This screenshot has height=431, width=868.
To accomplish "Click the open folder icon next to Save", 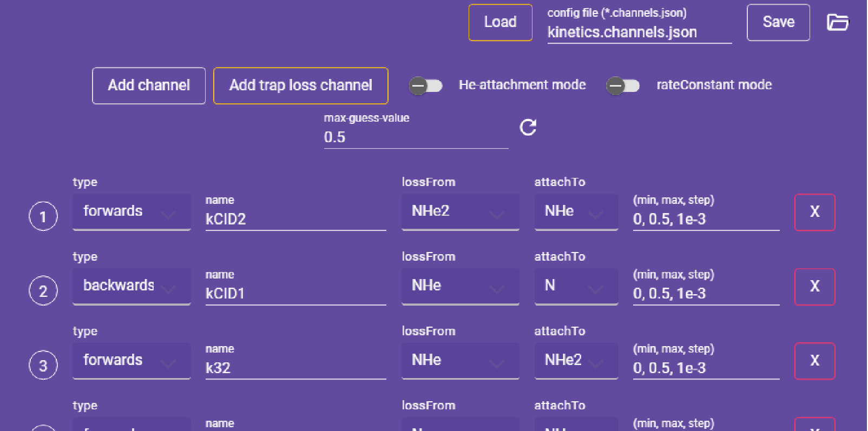I will coord(838,22).
